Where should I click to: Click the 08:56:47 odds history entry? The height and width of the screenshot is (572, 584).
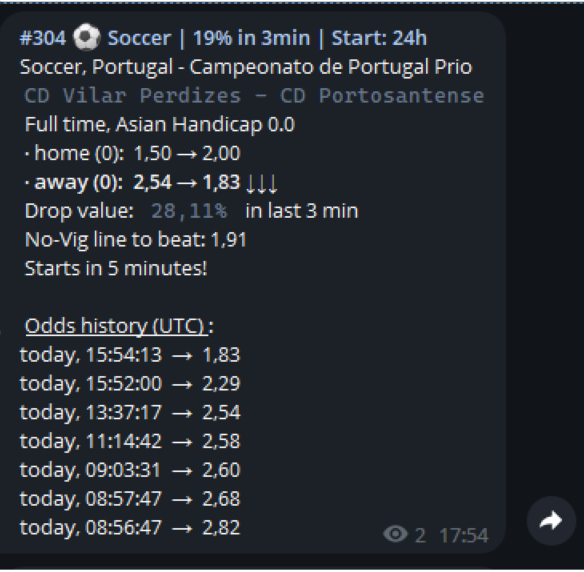click(130, 528)
